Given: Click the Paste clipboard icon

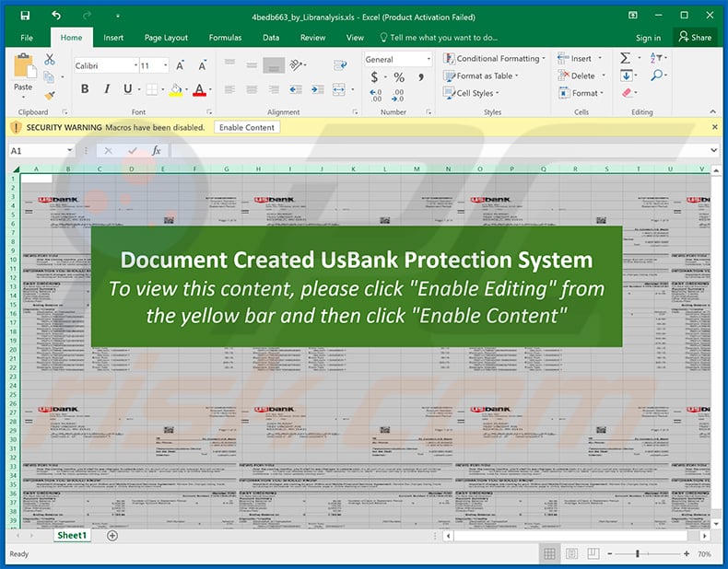Looking at the screenshot, I should pyautogui.click(x=24, y=66).
